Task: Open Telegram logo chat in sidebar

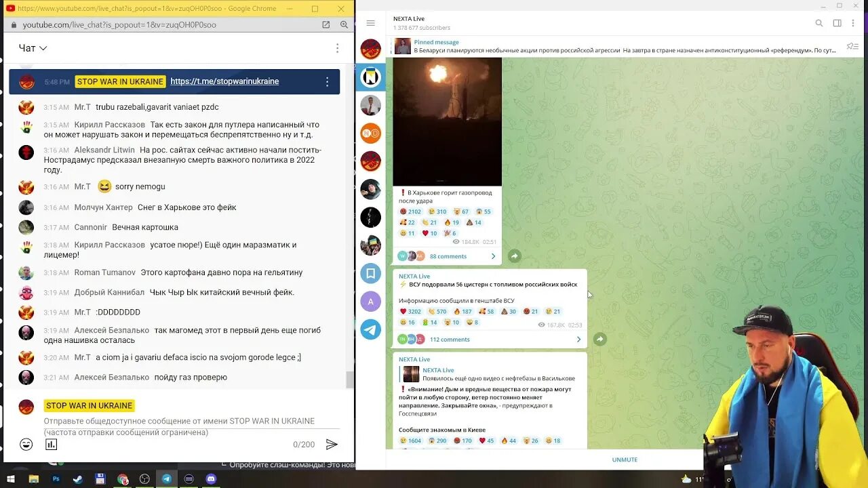Action: pyautogui.click(x=370, y=330)
